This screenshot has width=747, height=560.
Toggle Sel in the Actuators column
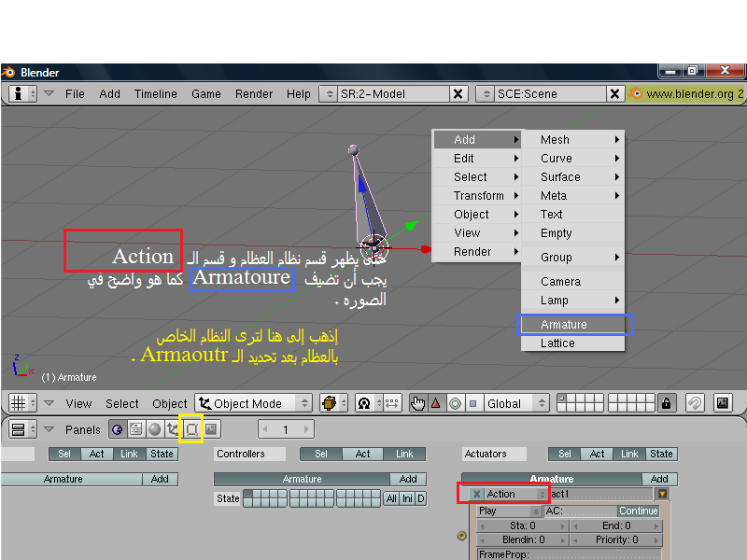click(565, 454)
